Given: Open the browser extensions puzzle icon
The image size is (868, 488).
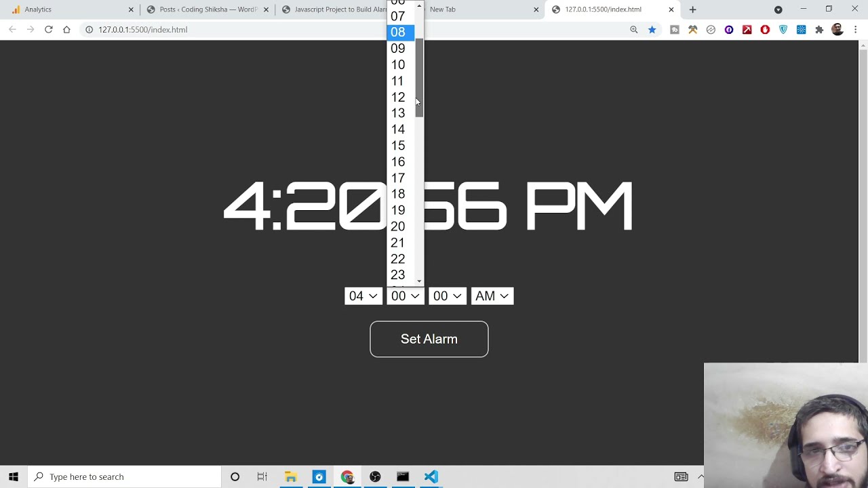Looking at the screenshot, I should pyautogui.click(x=819, y=30).
